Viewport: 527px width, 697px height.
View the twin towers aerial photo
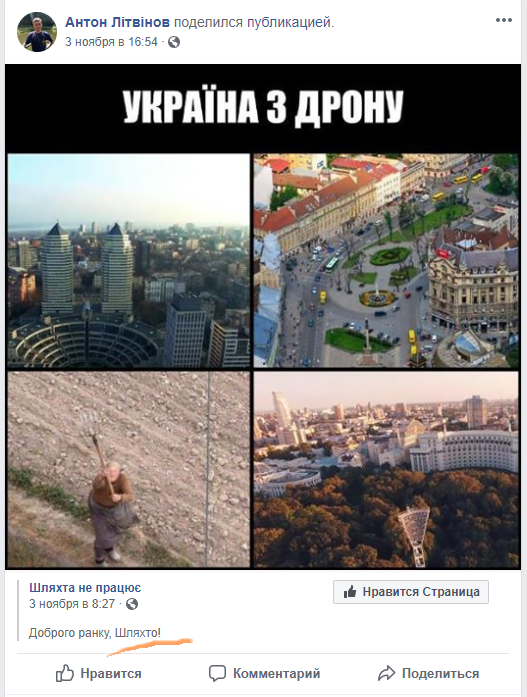[x=129, y=260]
